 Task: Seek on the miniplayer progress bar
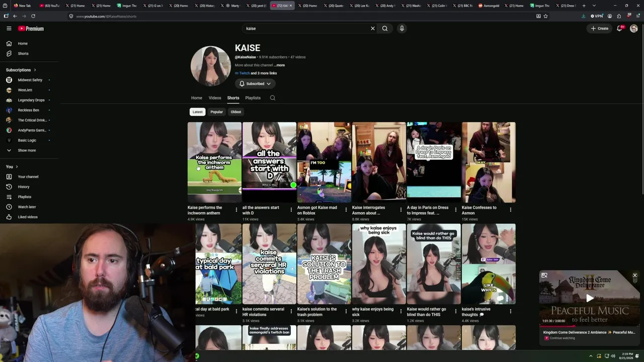[590, 326]
